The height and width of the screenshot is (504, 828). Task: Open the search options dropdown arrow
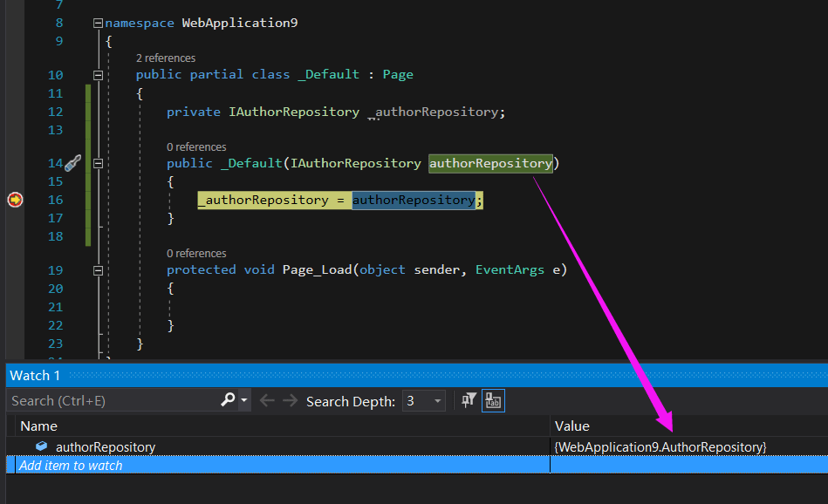click(244, 401)
